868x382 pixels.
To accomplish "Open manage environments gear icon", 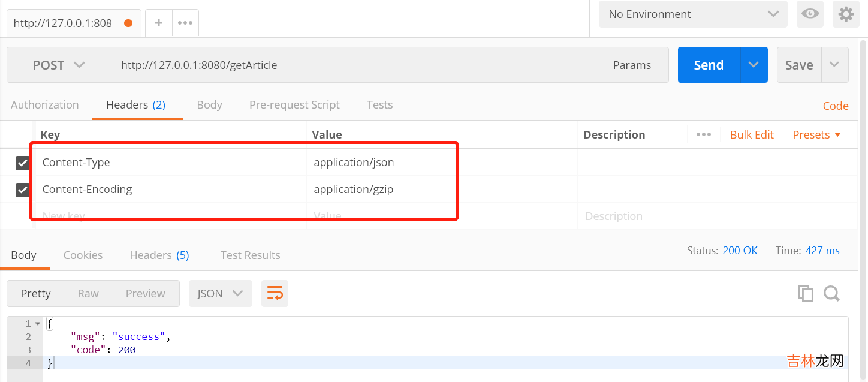I will [x=846, y=14].
